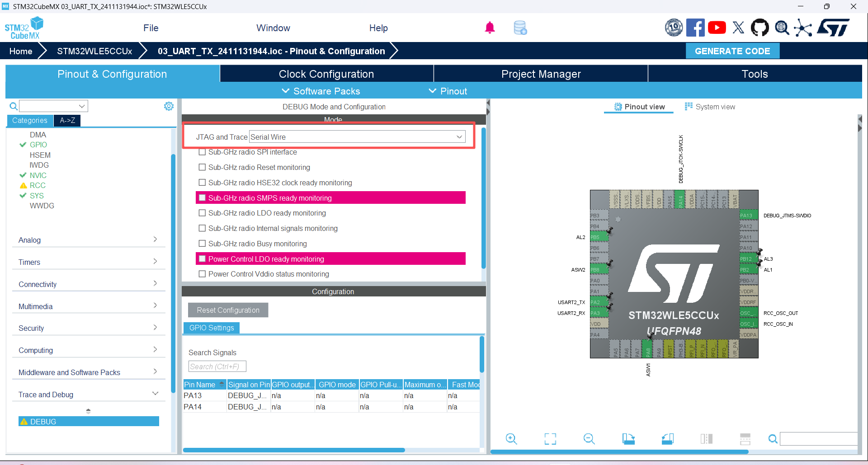This screenshot has width=868, height=465.
Task: Enable Sub-GHz radio SPI interface checkbox
Action: point(202,152)
